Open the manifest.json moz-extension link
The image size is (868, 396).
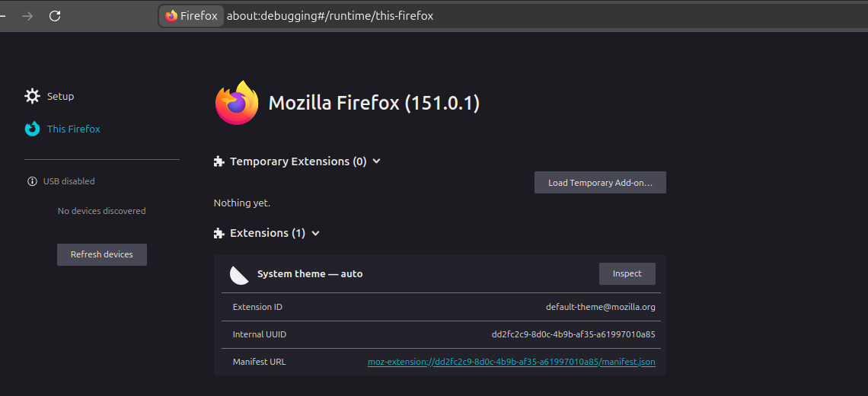512,362
